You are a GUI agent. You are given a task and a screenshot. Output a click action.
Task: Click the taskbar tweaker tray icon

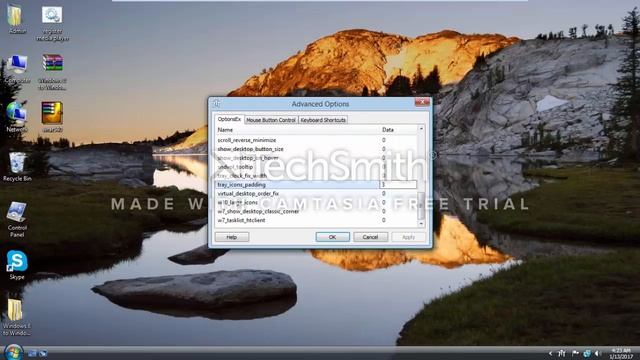point(562,353)
